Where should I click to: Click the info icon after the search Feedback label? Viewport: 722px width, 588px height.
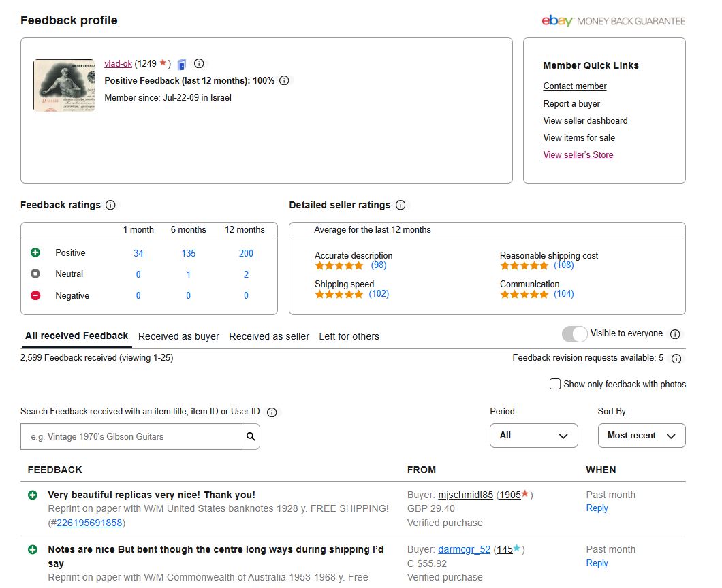(272, 412)
